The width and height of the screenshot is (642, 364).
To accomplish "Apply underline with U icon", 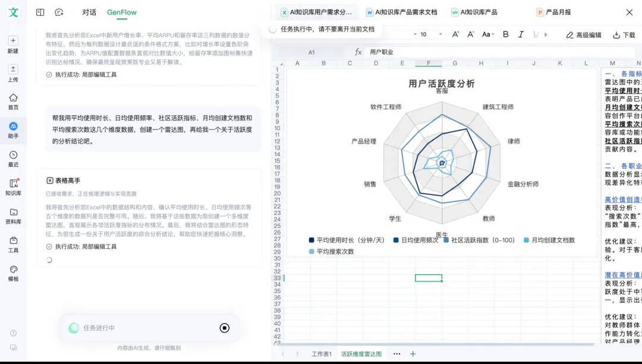I will pyautogui.click(x=536, y=34).
